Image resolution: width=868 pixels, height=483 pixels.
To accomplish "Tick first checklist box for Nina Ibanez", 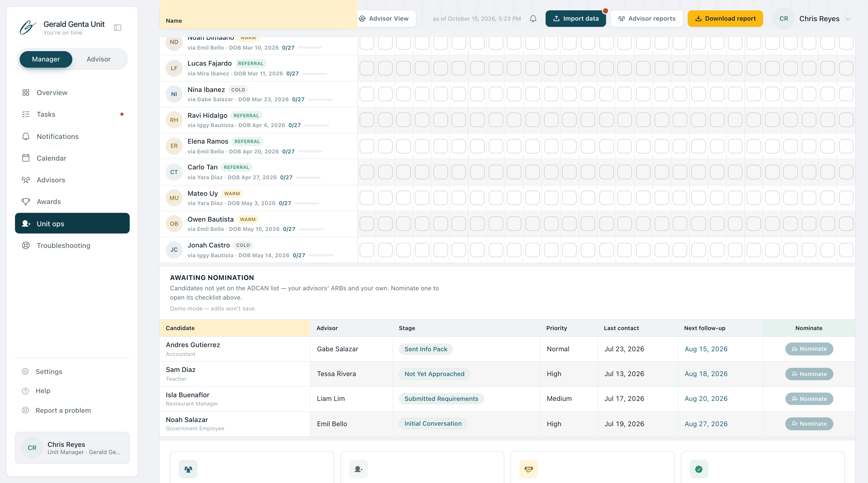I will pos(367,94).
